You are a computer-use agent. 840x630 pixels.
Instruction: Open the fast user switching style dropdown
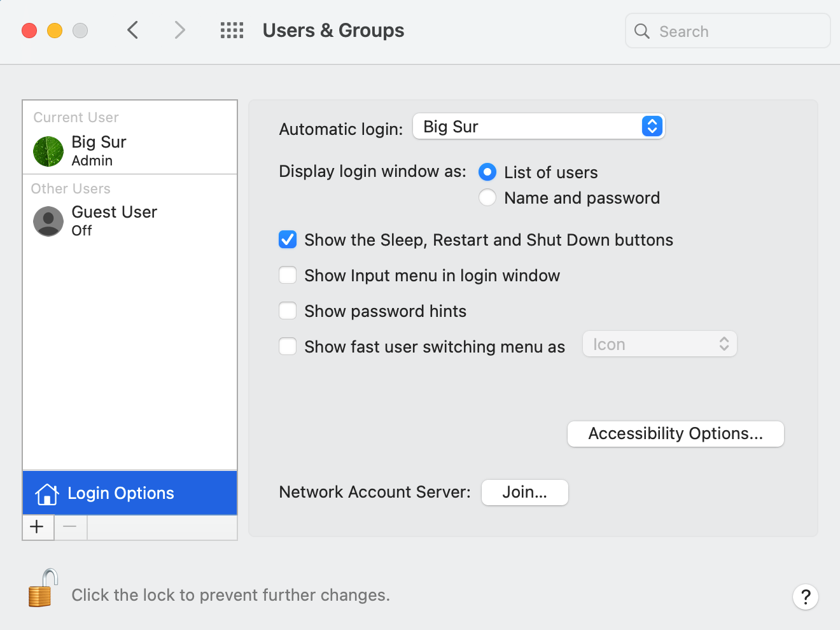pos(659,344)
